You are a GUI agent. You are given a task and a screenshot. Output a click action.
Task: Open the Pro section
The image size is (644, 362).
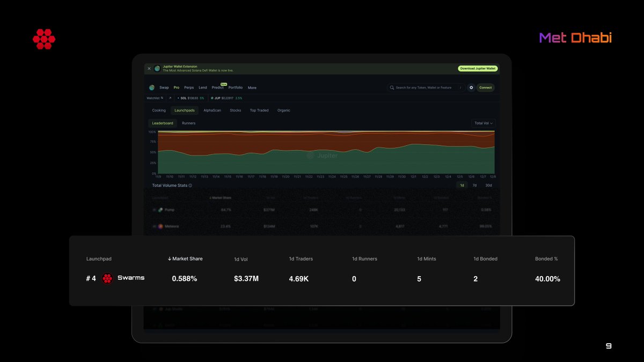pyautogui.click(x=177, y=87)
